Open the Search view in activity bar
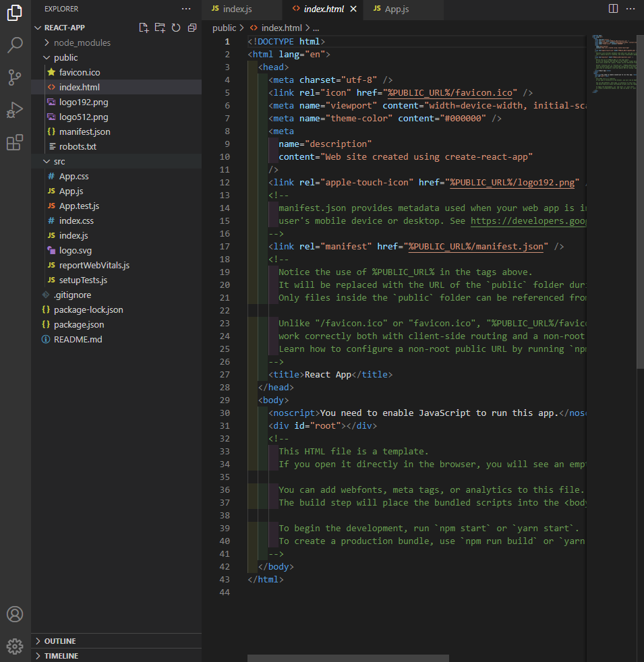 coord(15,45)
